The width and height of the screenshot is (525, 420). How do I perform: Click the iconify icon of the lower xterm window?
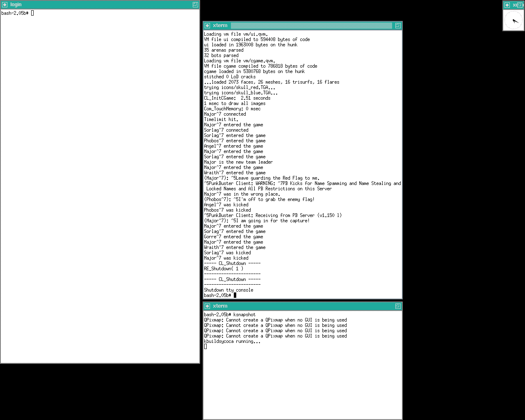pyautogui.click(x=208, y=306)
